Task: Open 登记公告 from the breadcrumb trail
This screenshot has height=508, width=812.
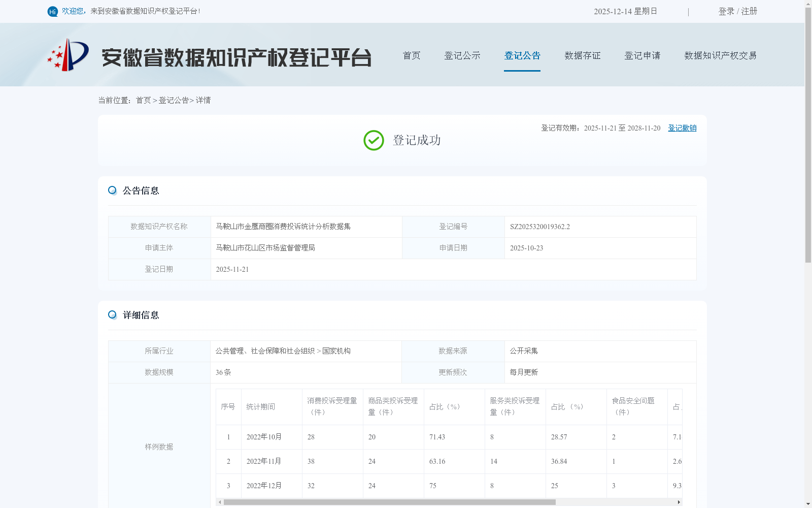Action: pos(173,100)
